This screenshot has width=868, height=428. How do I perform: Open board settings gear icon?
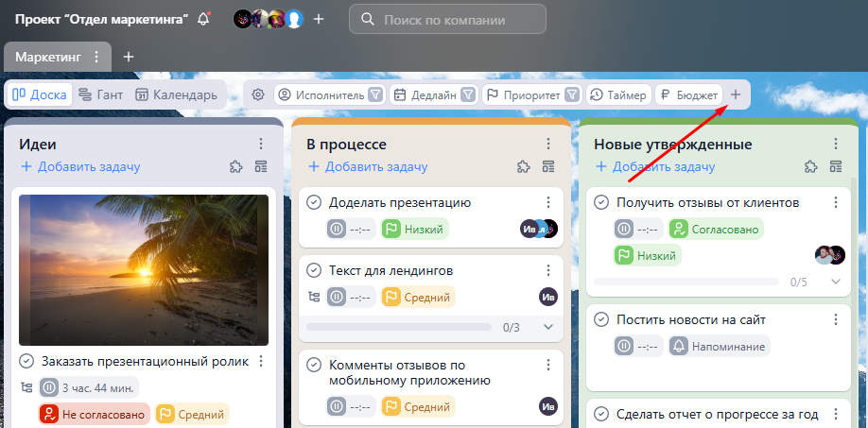[x=257, y=94]
